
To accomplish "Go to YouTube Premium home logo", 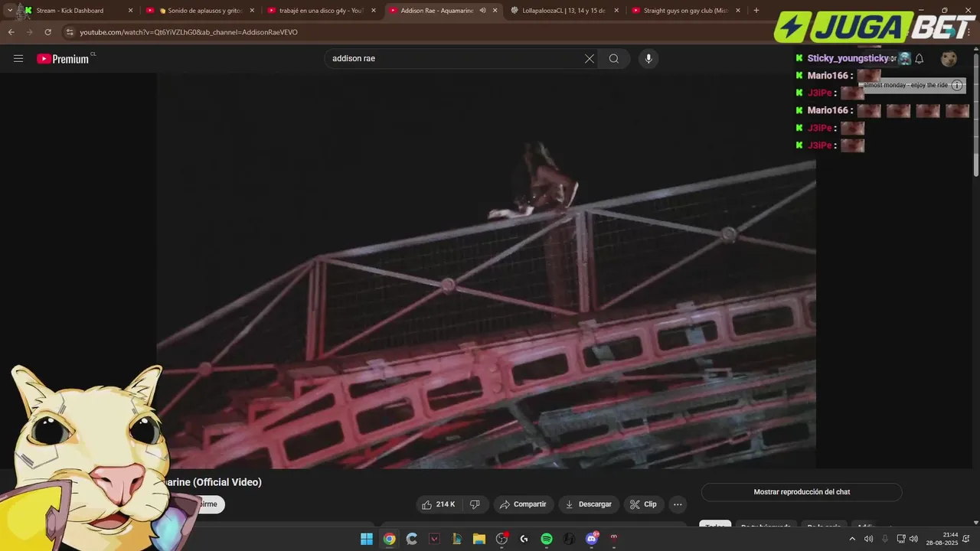I will pyautogui.click(x=65, y=59).
